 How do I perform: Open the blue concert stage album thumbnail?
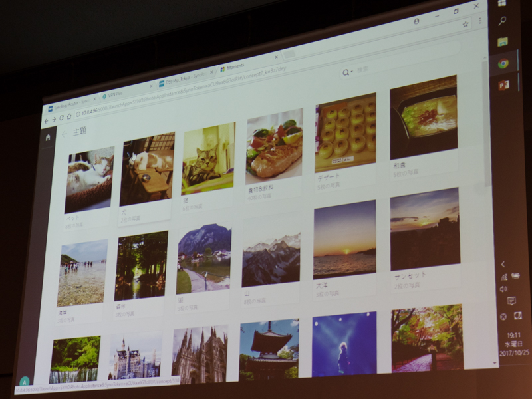point(344,344)
